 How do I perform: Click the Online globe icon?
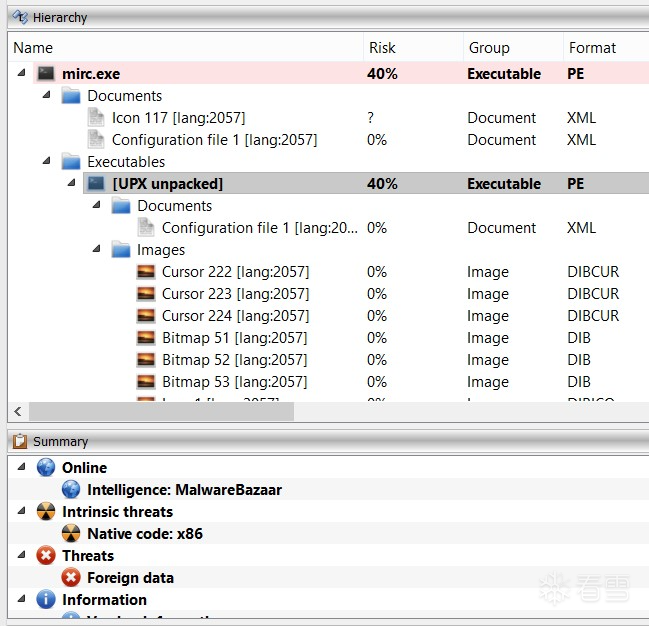[x=46, y=467]
